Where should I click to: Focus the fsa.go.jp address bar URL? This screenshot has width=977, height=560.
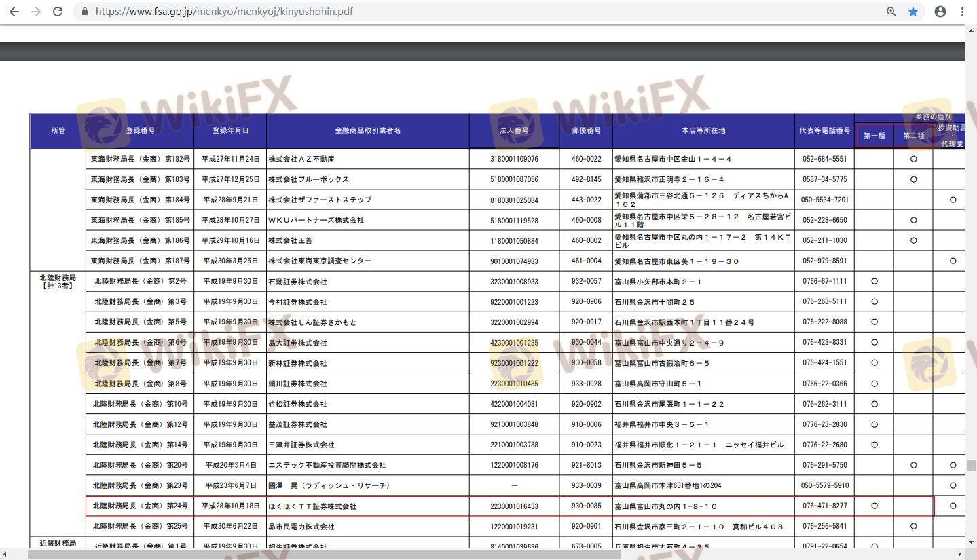point(224,12)
